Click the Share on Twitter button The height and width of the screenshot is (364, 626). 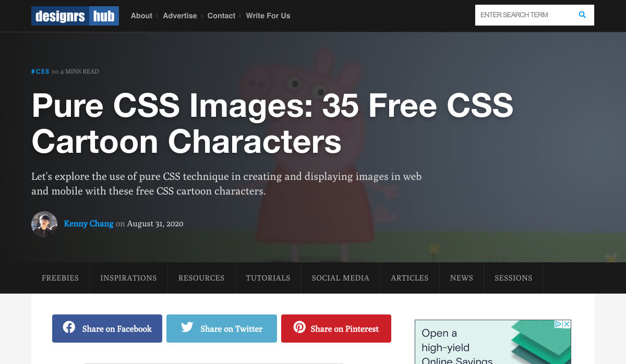(222, 329)
